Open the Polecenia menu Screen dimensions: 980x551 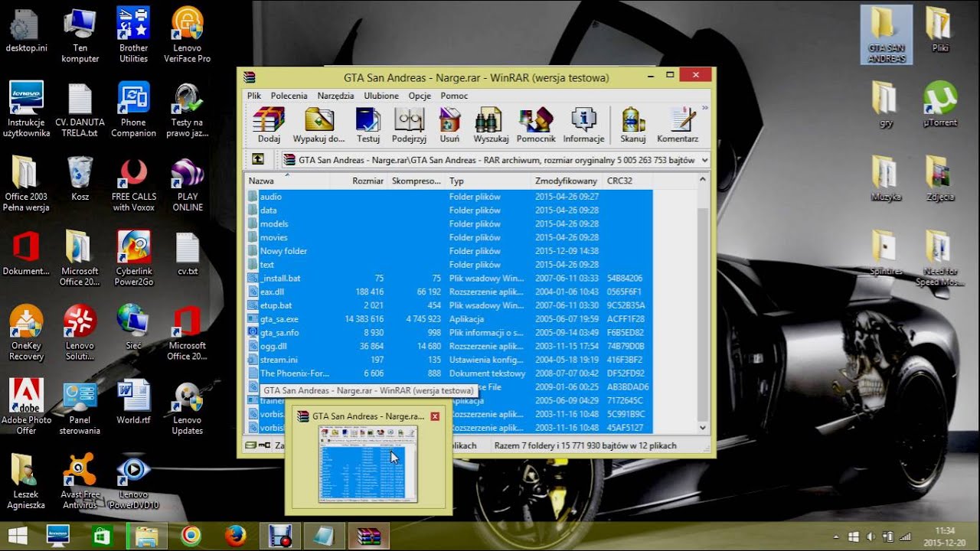[289, 96]
